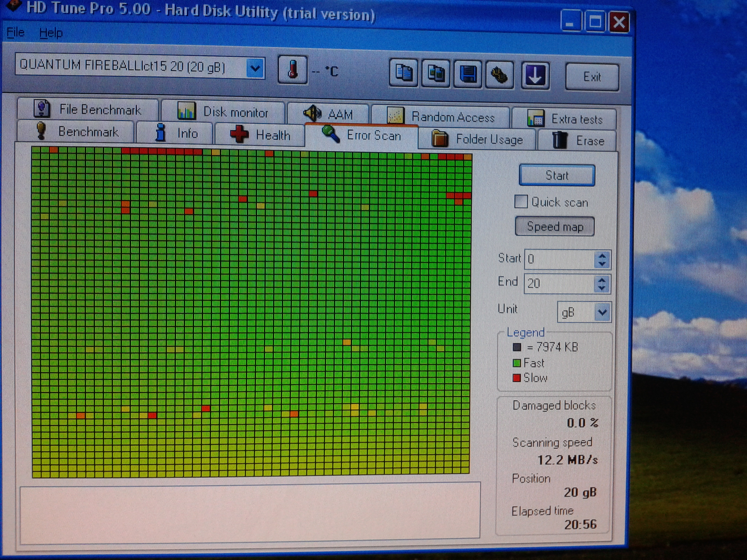The width and height of the screenshot is (747, 560).
Task: Decrease the Start value spinner
Action: point(602,264)
